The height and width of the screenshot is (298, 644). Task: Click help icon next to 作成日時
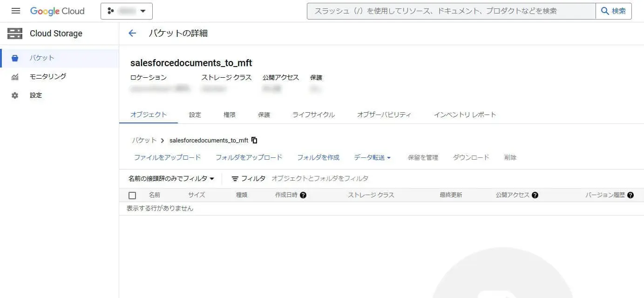[303, 195]
